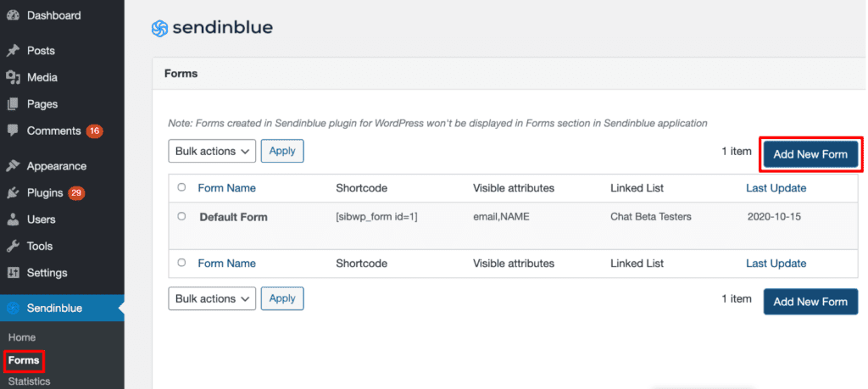Sort by Last Update header link

(776, 188)
